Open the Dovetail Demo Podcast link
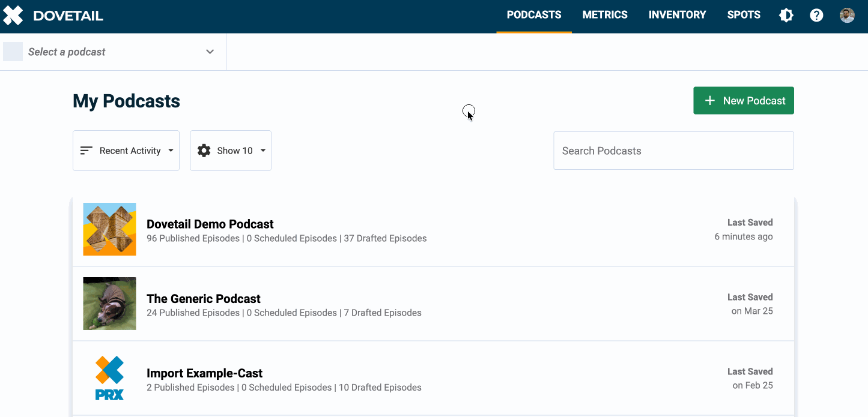 pos(210,224)
